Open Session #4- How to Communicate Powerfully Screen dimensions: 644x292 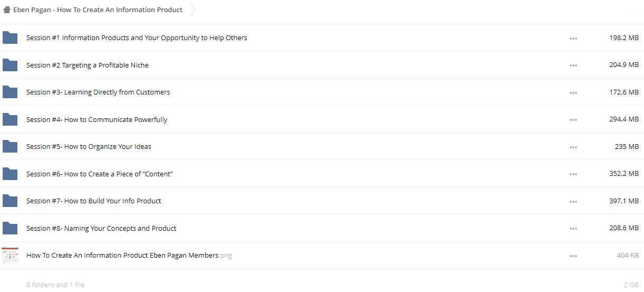click(x=97, y=120)
